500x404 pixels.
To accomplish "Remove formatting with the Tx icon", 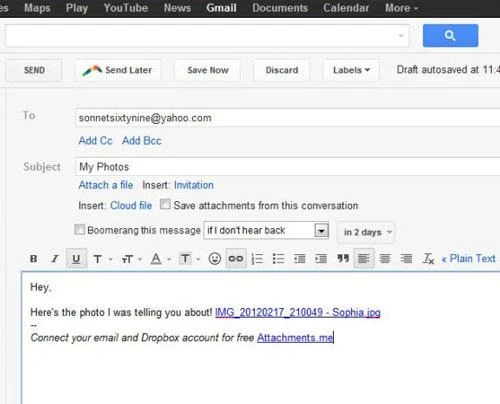I will (428, 259).
